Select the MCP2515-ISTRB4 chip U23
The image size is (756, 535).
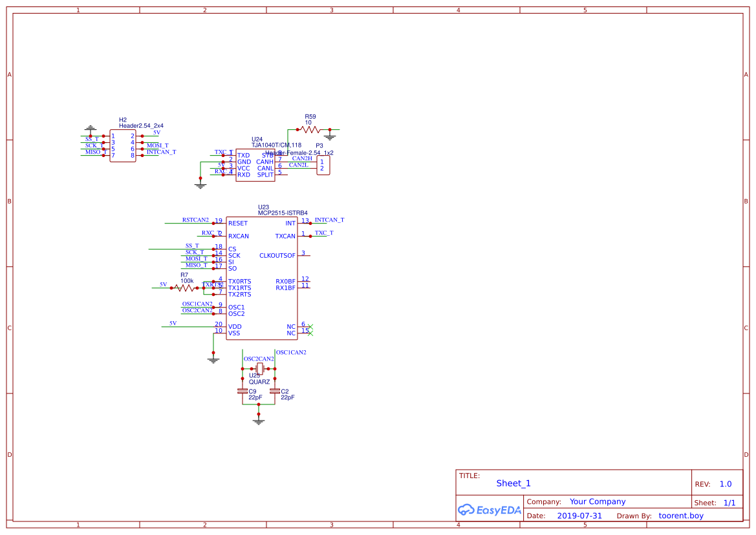tap(262, 278)
